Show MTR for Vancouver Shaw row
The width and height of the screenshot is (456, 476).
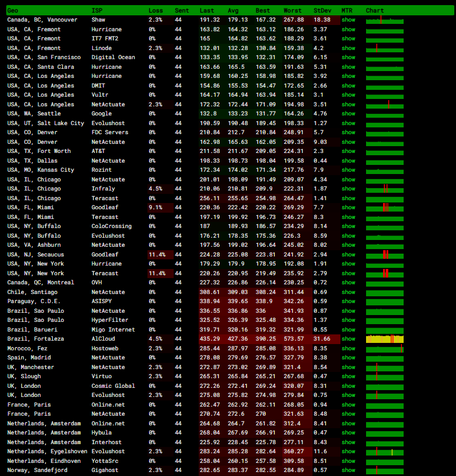[348, 20]
